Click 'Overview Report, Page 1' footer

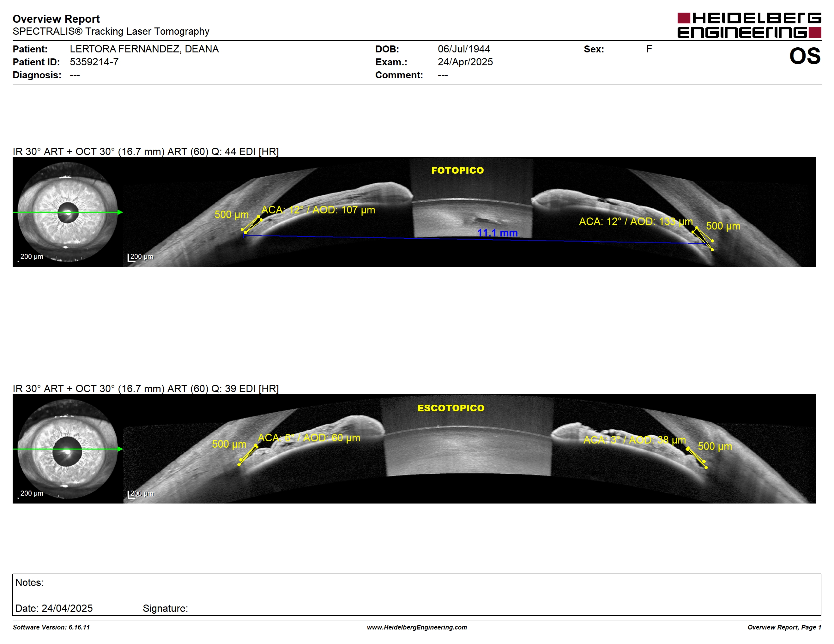(784, 627)
